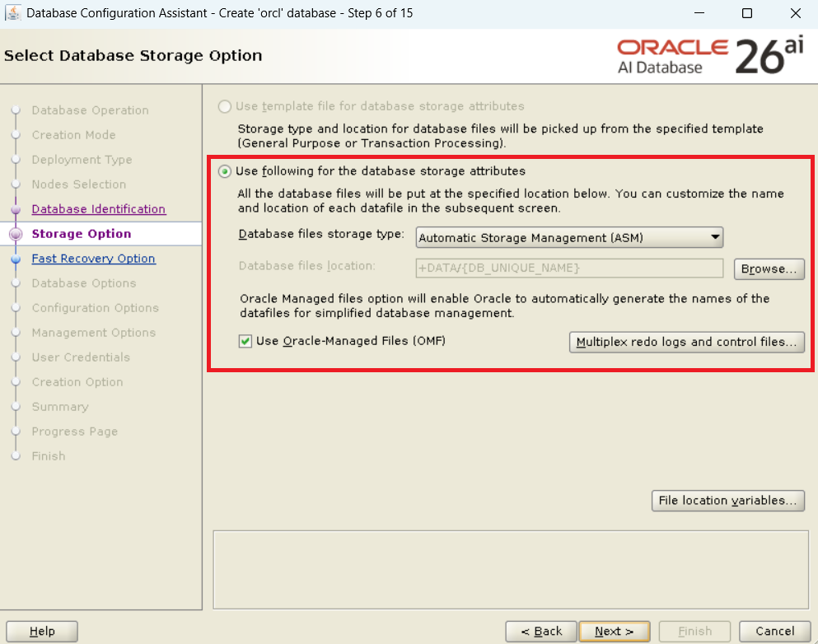The width and height of the screenshot is (818, 644).
Task: Click the Storage Option step bullet icon
Action: point(15,234)
